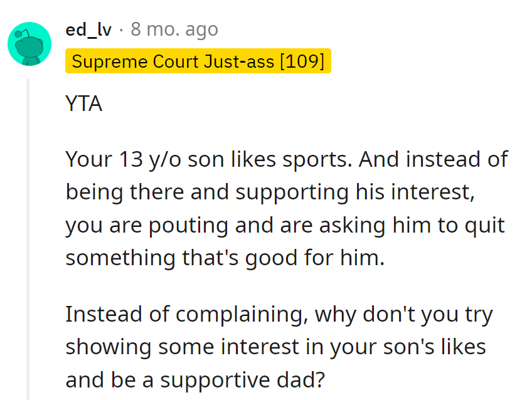Click the words "Your 13 y/o son"
Screen dimensions: 532x400
[x=124, y=159]
